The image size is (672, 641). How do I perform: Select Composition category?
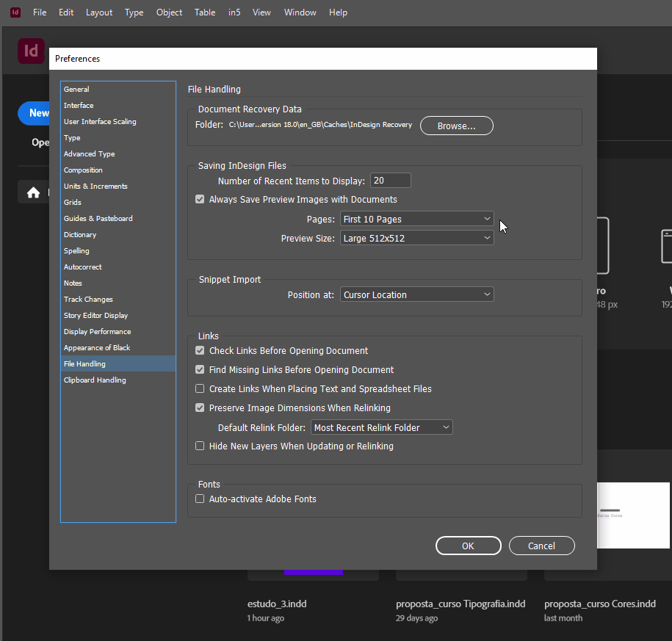118,170
